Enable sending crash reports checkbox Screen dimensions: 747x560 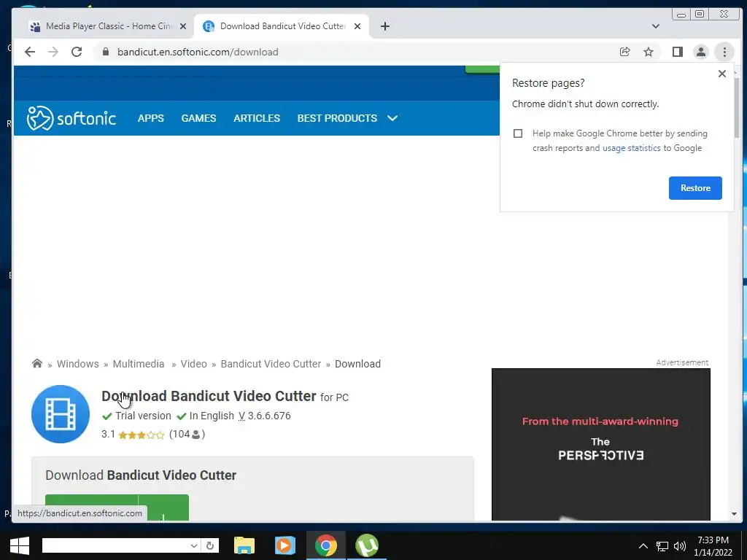(518, 133)
